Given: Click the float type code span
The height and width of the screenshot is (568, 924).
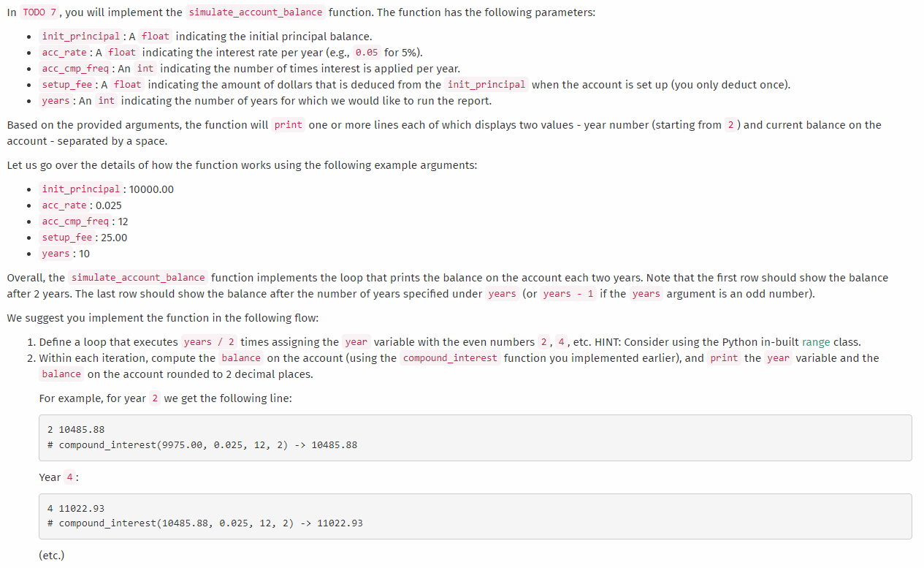Looking at the screenshot, I should pyautogui.click(x=155, y=36).
